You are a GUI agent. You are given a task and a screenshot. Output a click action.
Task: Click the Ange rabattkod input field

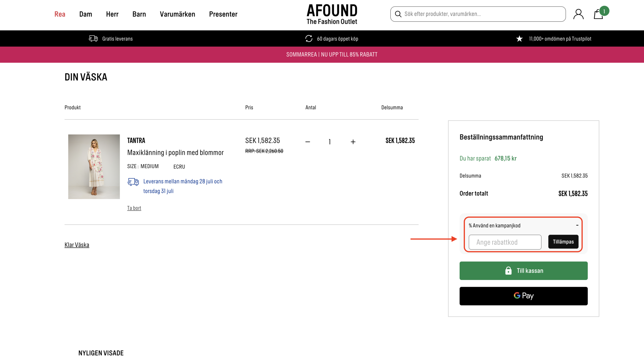pos(505,242)
